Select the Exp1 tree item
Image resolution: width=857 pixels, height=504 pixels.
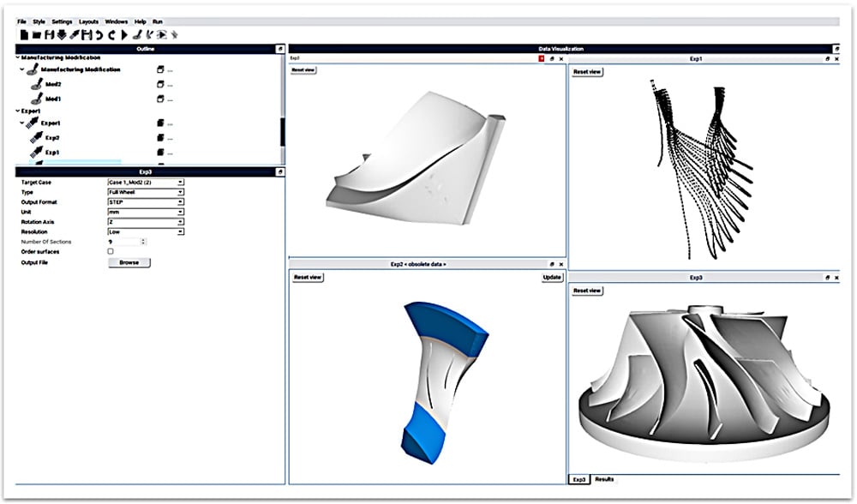coord(52,153)
